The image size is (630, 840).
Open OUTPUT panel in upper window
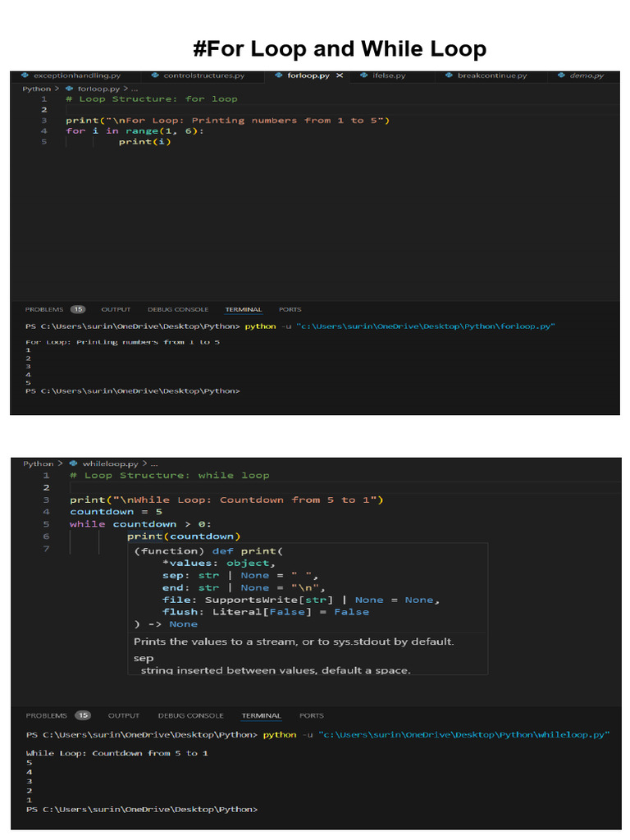(x=116, y=309)
